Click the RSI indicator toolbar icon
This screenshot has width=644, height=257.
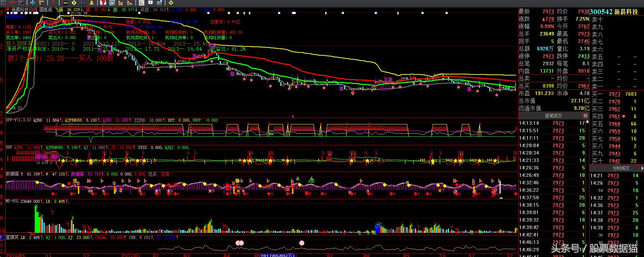tap(12, 2)
